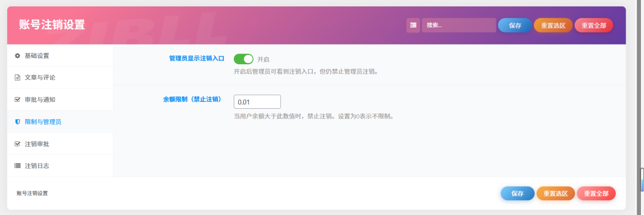Viewport: 644px width, 215px height.
Task: Switch to the 注销日志 tab label
Action: [x=37, y=166]
